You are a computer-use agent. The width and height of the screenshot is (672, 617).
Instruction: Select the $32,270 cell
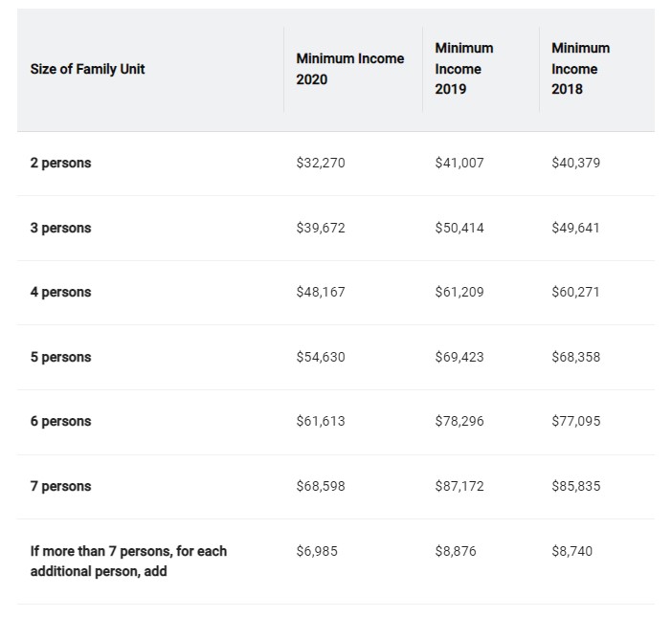pyautogui.click(x=321, y=163)
